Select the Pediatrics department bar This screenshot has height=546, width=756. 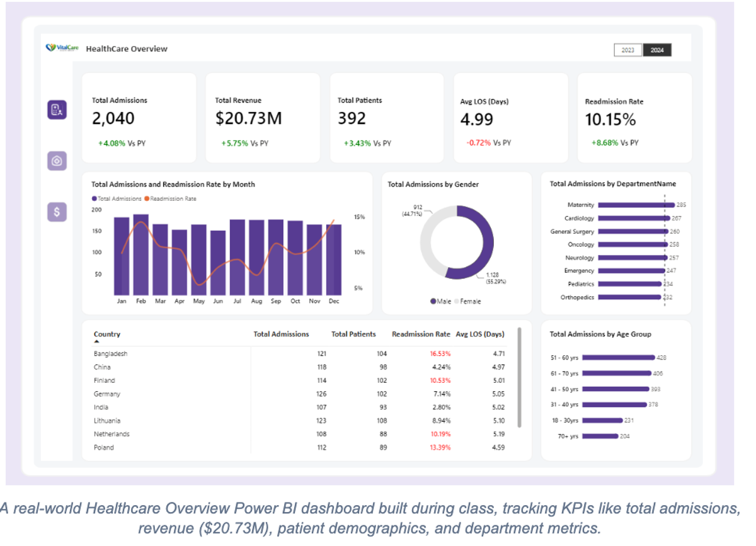630,283
